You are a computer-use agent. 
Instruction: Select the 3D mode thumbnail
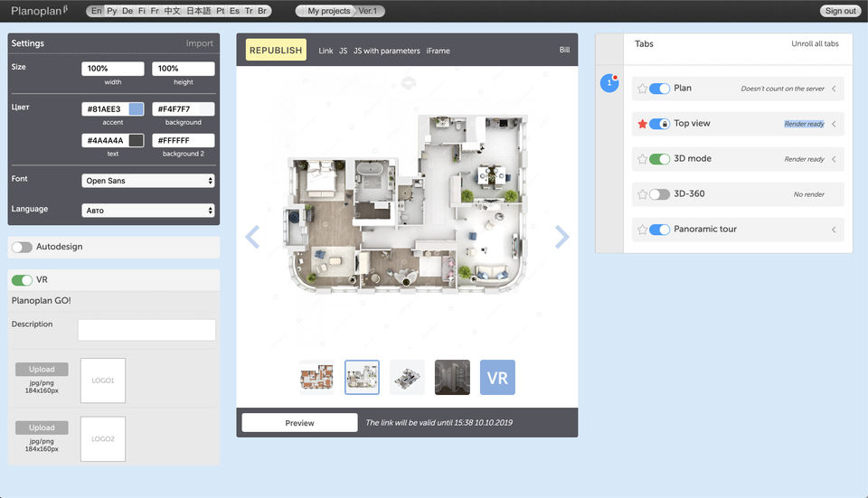point(407,378)
